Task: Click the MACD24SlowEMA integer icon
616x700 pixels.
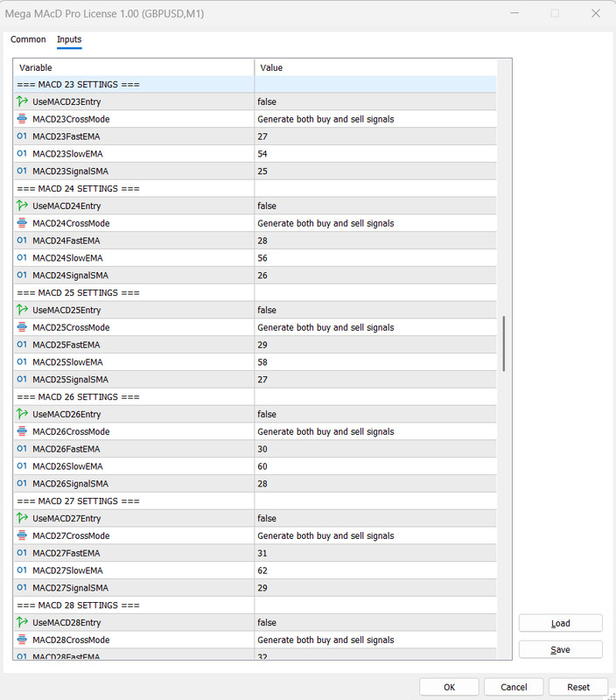Action: pos(22,257)
